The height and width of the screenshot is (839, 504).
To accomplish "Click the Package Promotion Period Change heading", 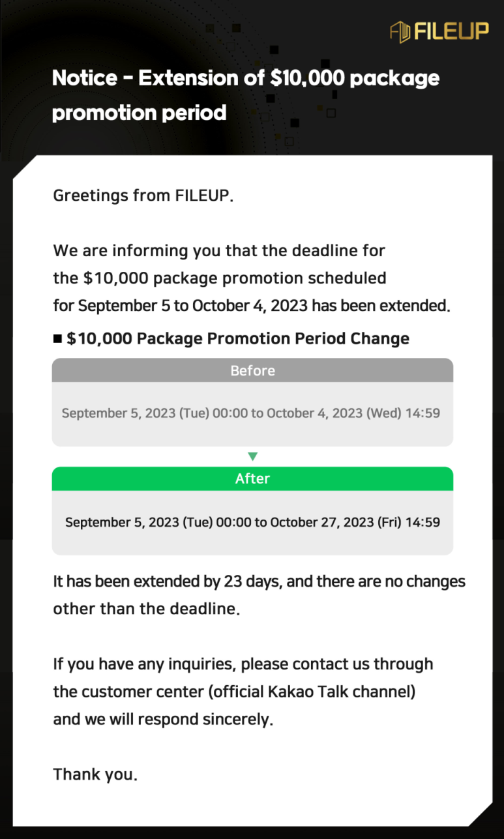I will (x=238, y=339).
